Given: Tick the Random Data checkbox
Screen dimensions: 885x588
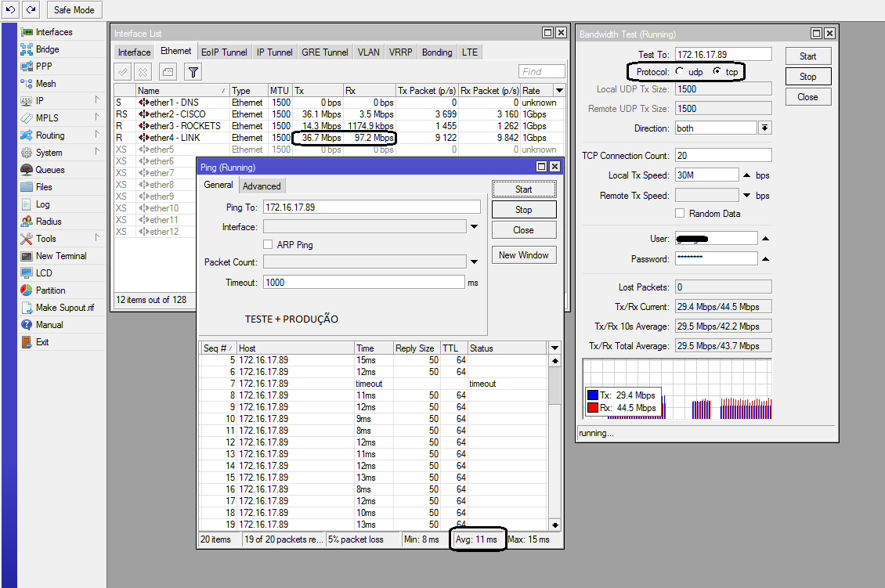Looking at the screenshot, I should [x=681, y=214].
